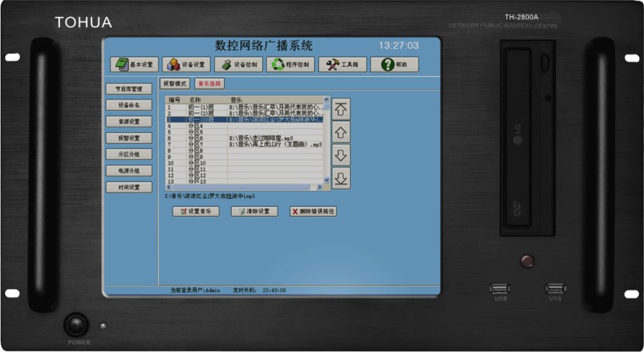The image size is (644, 352).
Task: Select row 11 分区11
Action: coord(244,169)
